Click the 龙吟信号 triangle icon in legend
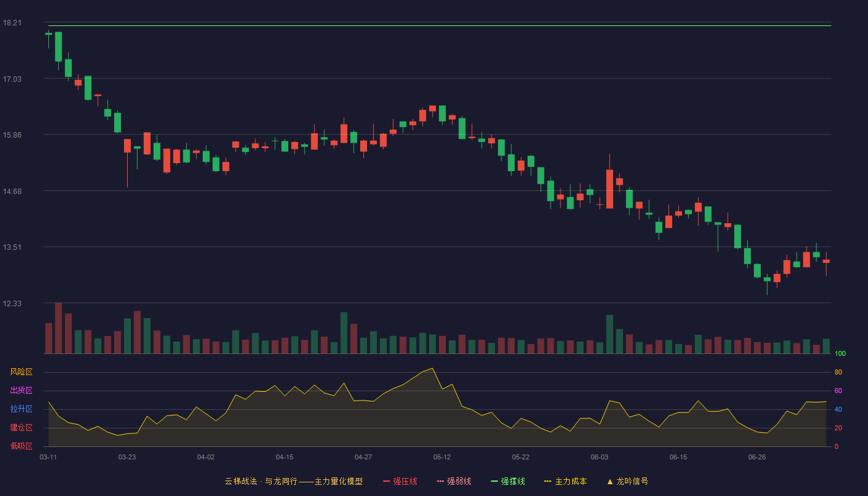Screen dimensions: 868x496 pos(610,481)
